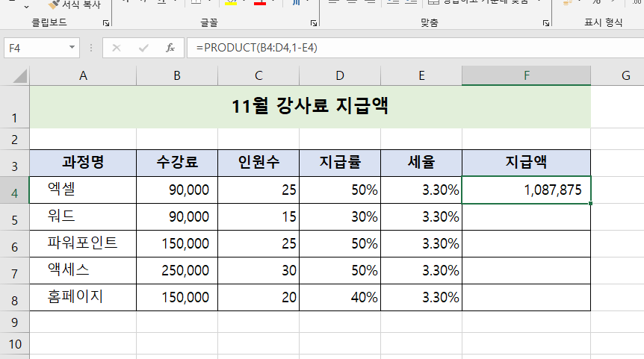The height and width of the screenshot is (359, 644).
Task: Activate the 서식 복사 format painter
Action: [75, 4]
